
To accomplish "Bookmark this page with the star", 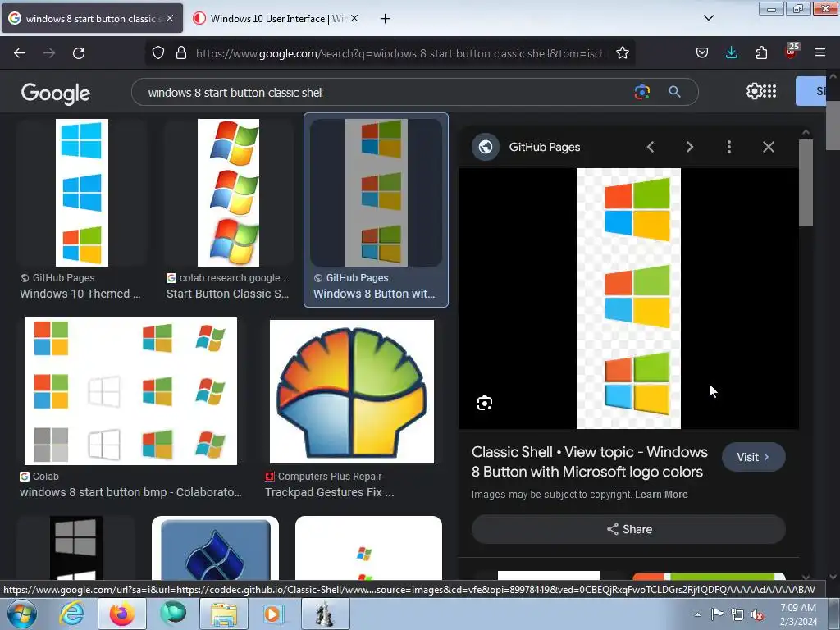I will [x=622, y=53].
